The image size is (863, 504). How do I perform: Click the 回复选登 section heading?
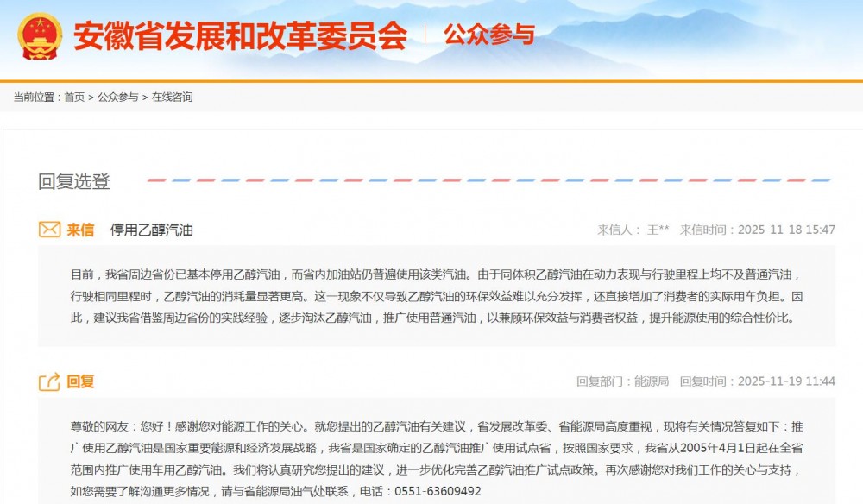[74, 181]
